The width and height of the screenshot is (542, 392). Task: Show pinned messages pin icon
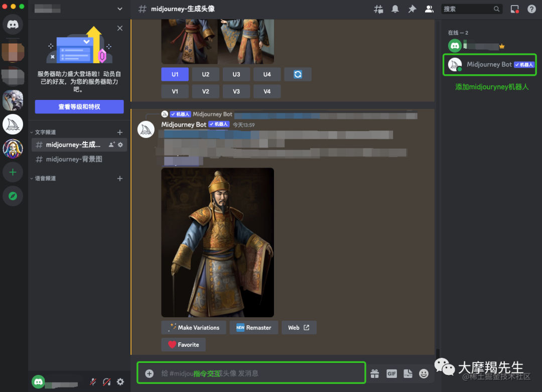[412, 9]
